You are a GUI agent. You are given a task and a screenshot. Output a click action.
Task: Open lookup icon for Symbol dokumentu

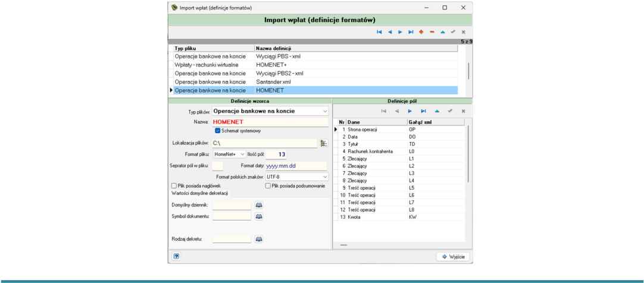point(258,216)
